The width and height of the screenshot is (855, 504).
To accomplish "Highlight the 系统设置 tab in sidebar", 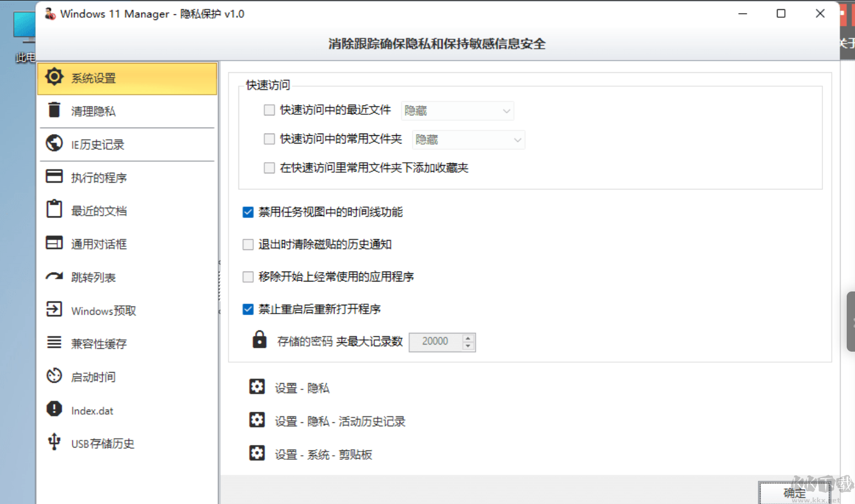I will [92, 78].
